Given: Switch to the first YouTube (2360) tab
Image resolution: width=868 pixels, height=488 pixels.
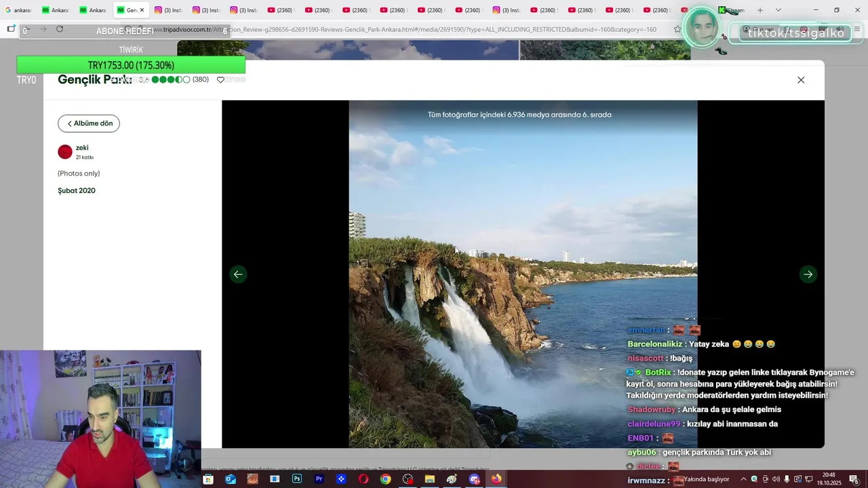Looking at the screenshot, I should 281,10.
